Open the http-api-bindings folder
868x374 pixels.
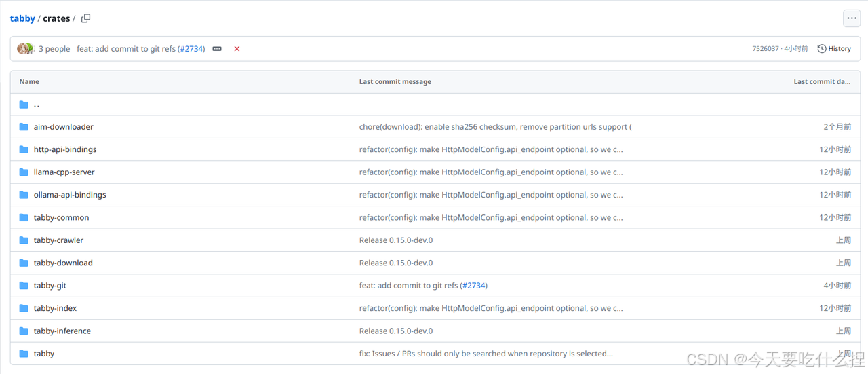65,149
